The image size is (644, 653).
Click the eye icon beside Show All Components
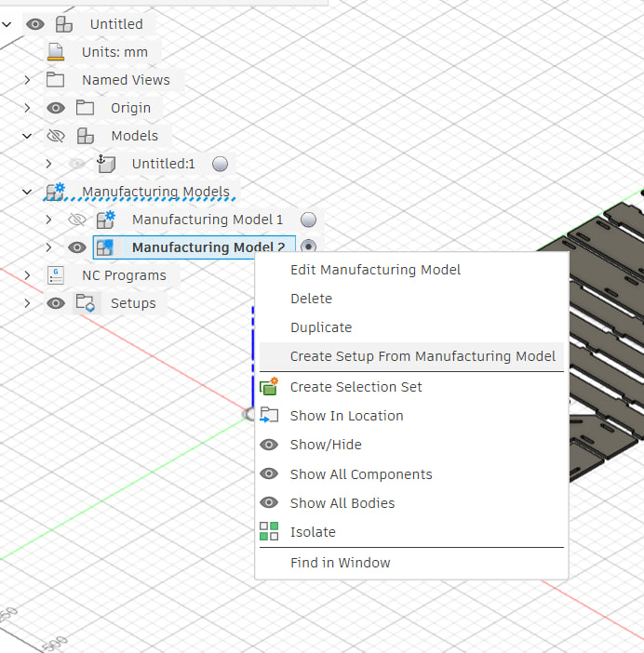pyautogui.click(x=269, y=473)
